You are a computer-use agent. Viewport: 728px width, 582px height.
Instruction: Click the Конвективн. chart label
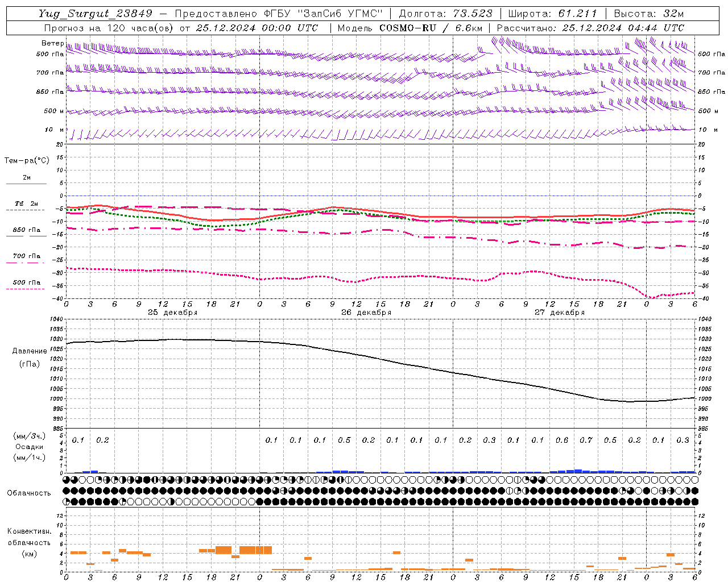[29, 531]
